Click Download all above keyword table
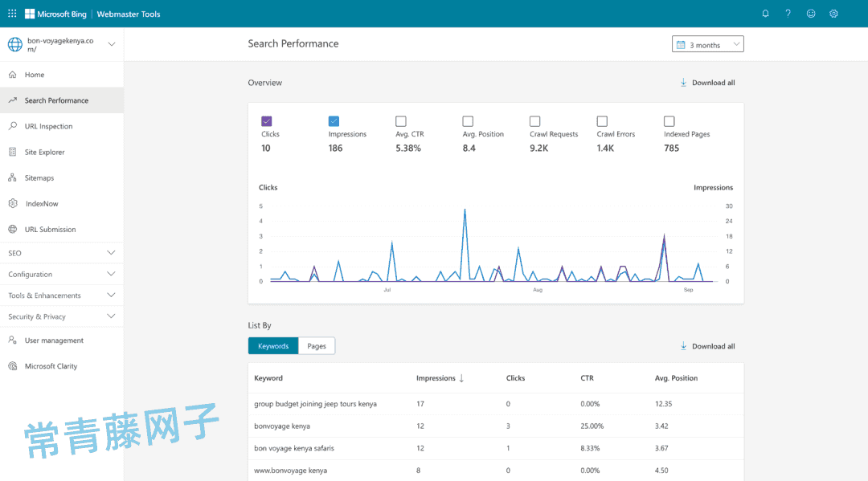Screen dimensions: 868x481 pos(707,346)
